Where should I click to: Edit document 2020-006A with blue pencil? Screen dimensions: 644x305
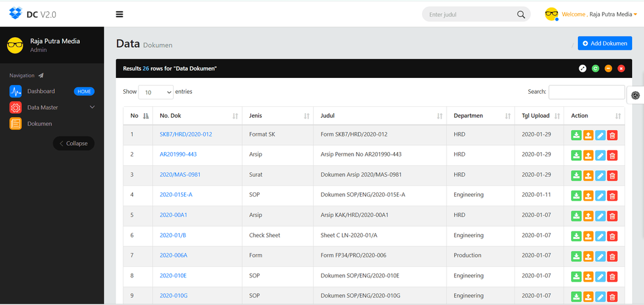pos(600,256)
